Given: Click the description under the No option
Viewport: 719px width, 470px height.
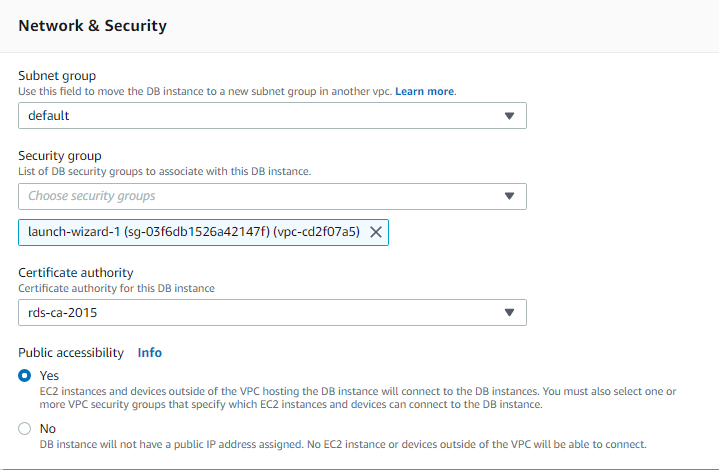Looking at the screenshot, I should click(343, 444).
